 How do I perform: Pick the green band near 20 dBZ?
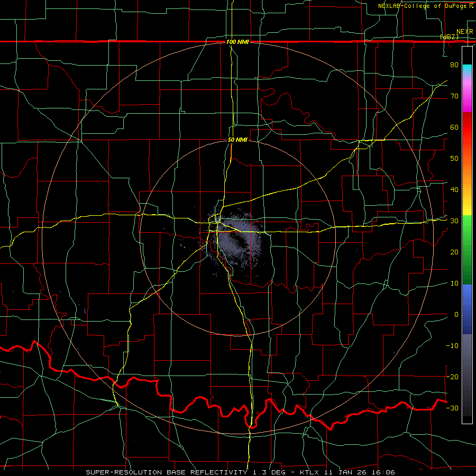click(467, 252)
